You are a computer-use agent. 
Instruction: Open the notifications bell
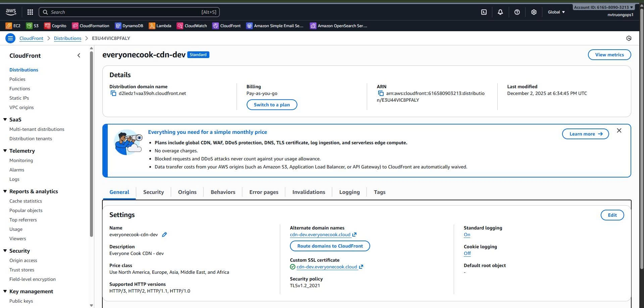pos(500,12)
